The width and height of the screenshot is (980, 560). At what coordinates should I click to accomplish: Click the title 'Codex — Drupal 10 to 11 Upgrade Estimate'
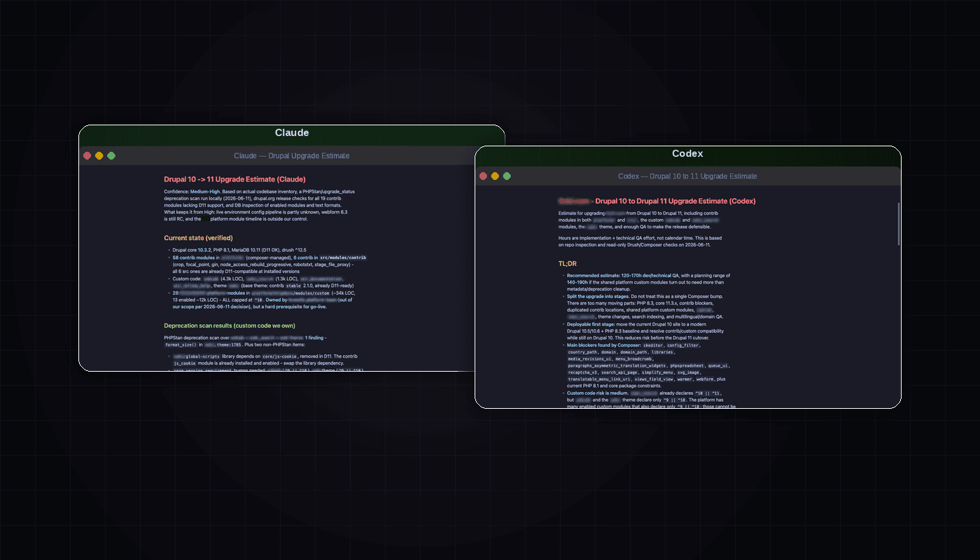click(687, 176)
